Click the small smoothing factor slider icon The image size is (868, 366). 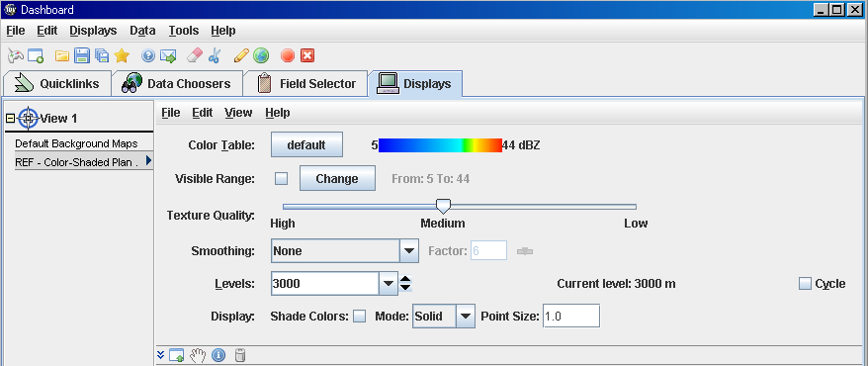(x=525, y=251)
